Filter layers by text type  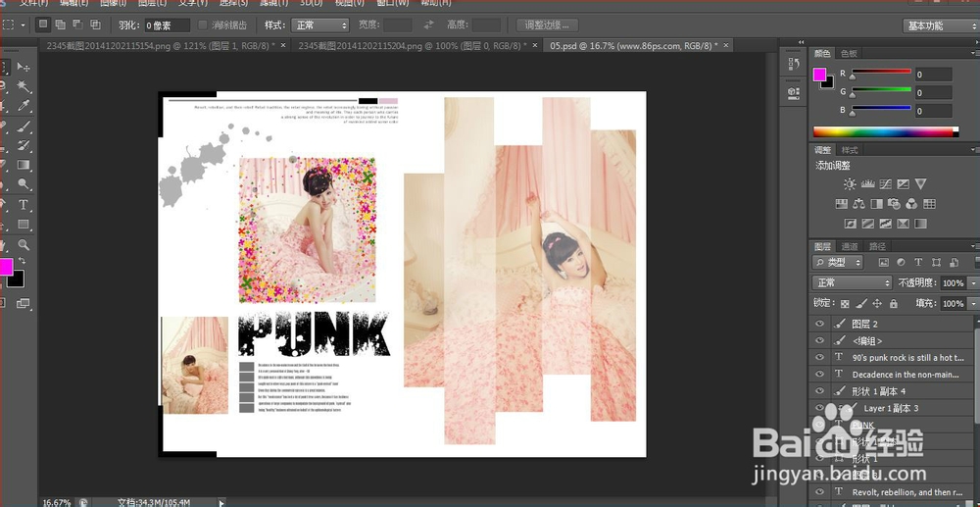pos(918,263)
